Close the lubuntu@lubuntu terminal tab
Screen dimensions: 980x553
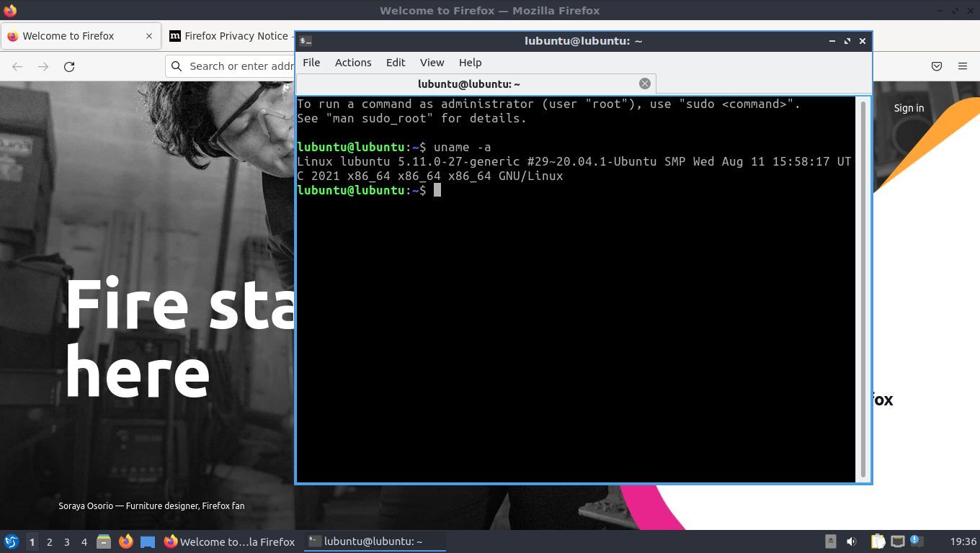(x=645, y=84)
